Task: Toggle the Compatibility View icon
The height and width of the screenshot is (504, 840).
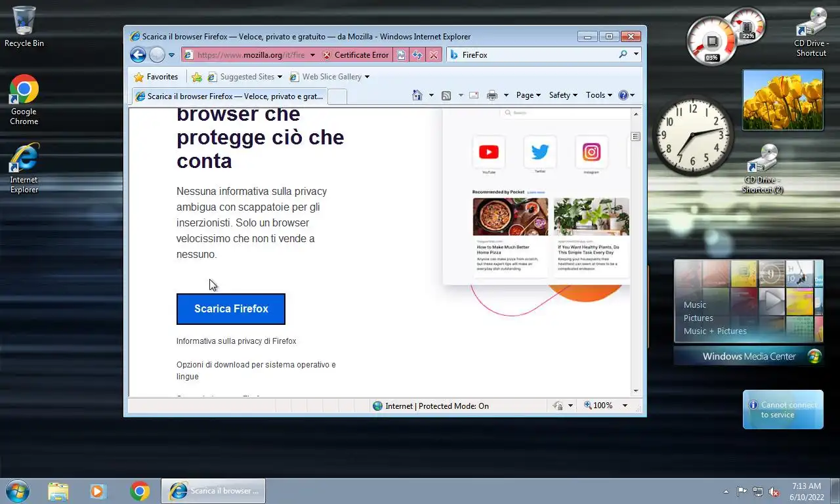Action: pyautogui.click(x=401, y=55)
